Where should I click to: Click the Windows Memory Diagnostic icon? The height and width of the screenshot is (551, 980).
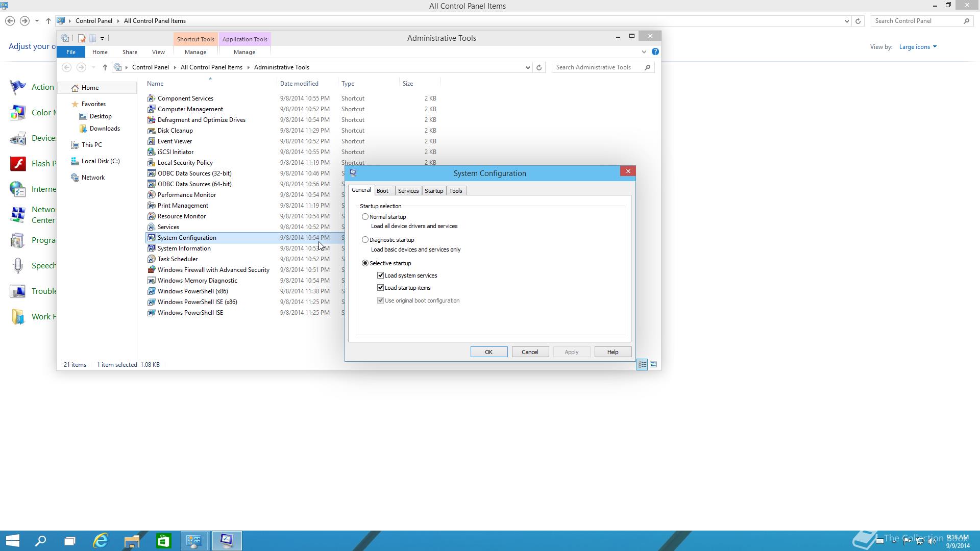click(151, 281)
